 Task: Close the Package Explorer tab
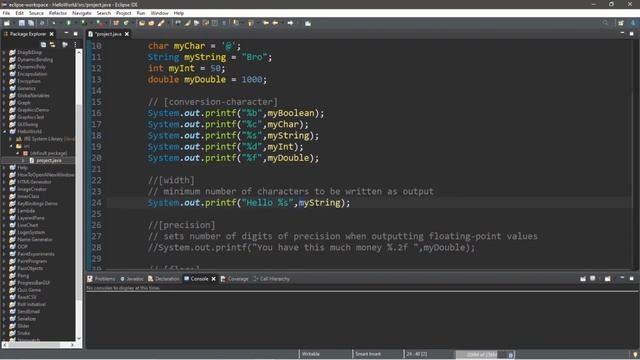(x=51, y=34)
